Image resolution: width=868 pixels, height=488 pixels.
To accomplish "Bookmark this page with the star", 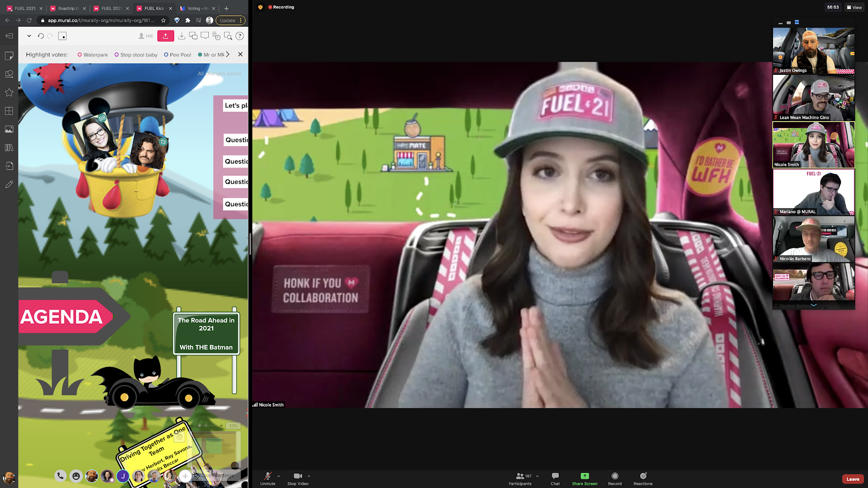I will tap(163, 21).
